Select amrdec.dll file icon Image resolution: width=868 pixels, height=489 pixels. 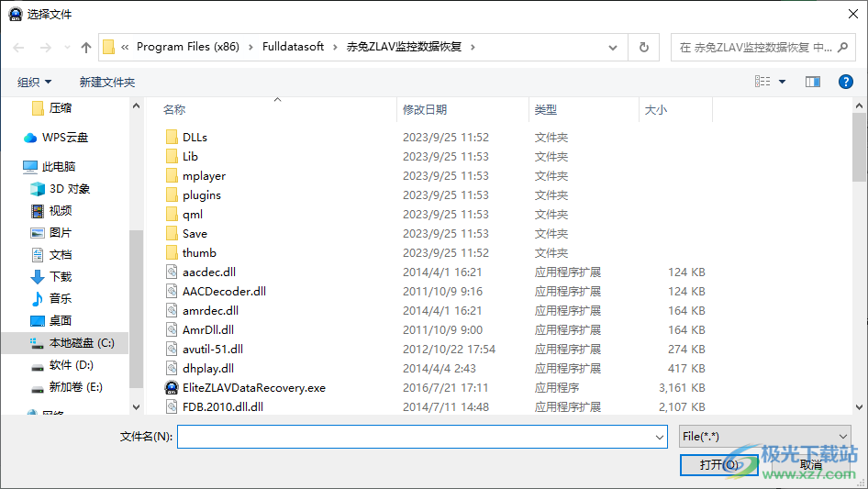tap(172, 310)
